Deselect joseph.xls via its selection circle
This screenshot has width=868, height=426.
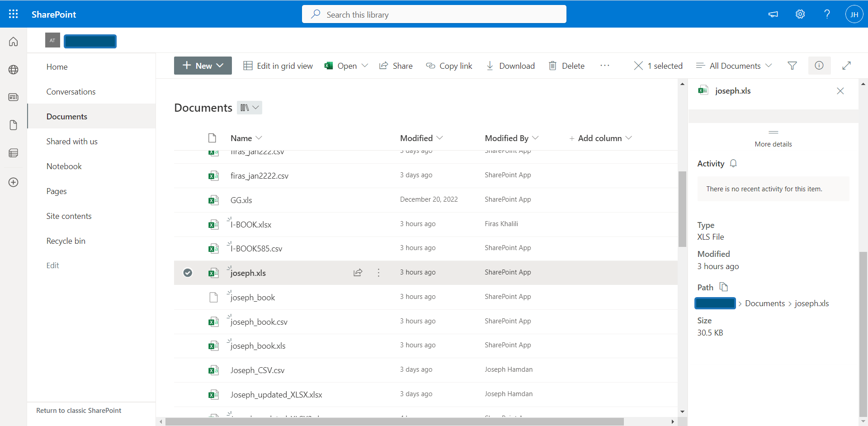click(x=188, y=273)
